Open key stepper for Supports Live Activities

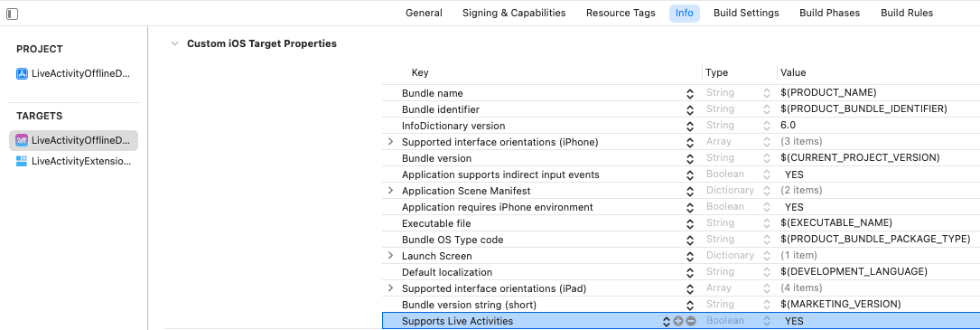point(667,321)
